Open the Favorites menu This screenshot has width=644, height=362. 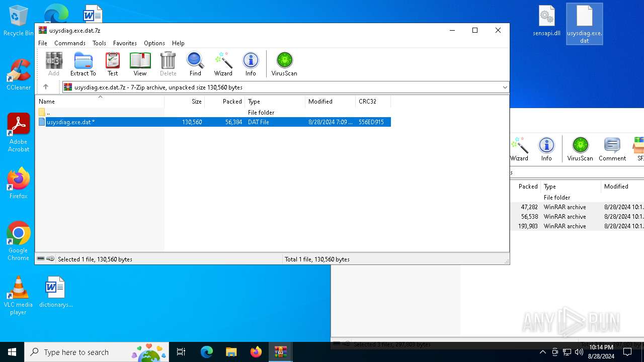click(x=125, y=43)
